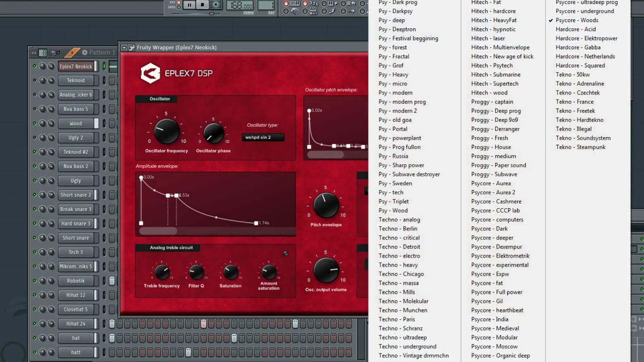Viewport: 644px width, 362px height.
Task: Click the Amount saturation knob
Action: click(269, 272)
